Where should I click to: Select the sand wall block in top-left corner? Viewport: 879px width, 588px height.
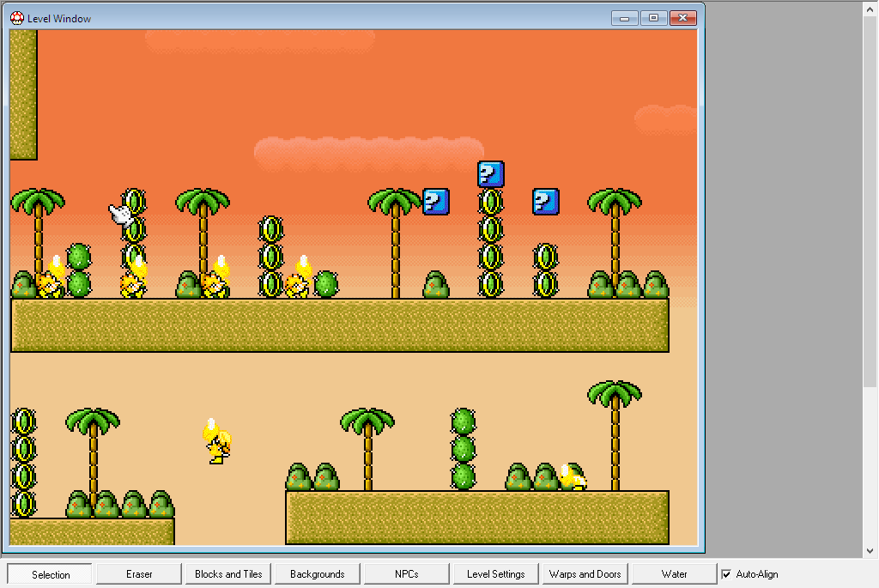(x=23, y=94)
